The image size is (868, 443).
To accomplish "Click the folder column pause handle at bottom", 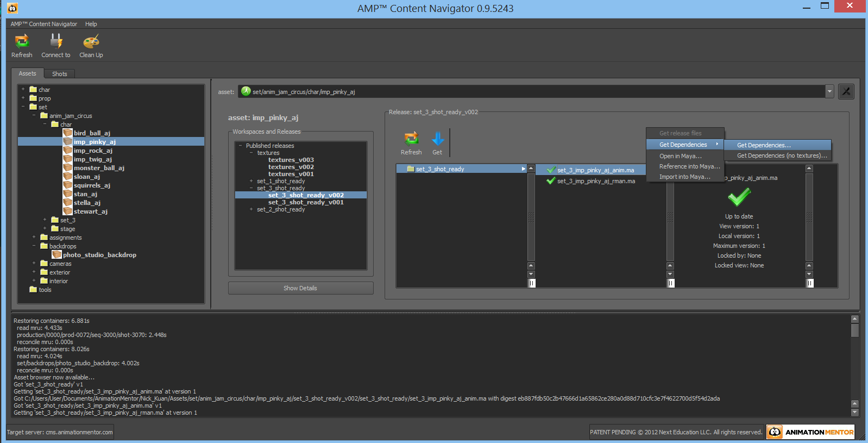I will point(531,283).
